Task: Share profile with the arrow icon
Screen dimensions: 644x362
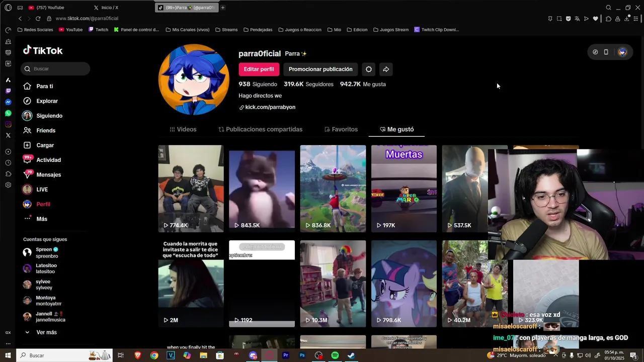Action: pos(386,69)
